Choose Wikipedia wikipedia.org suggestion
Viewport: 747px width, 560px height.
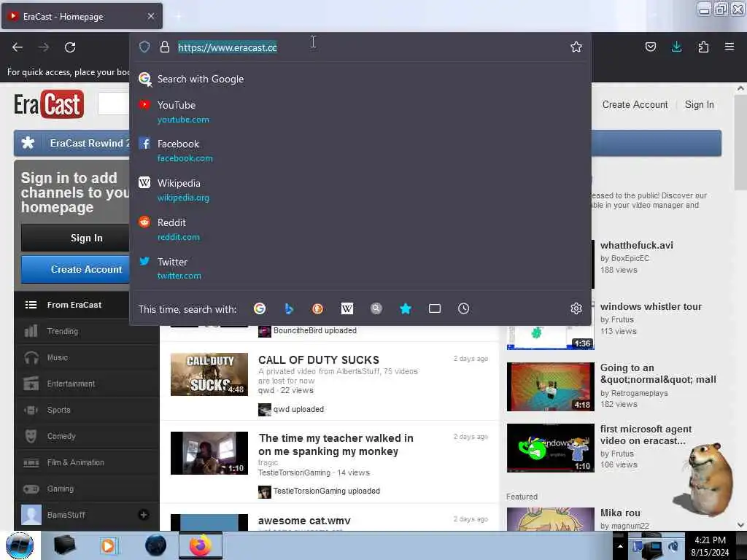[x=360, y=190]
